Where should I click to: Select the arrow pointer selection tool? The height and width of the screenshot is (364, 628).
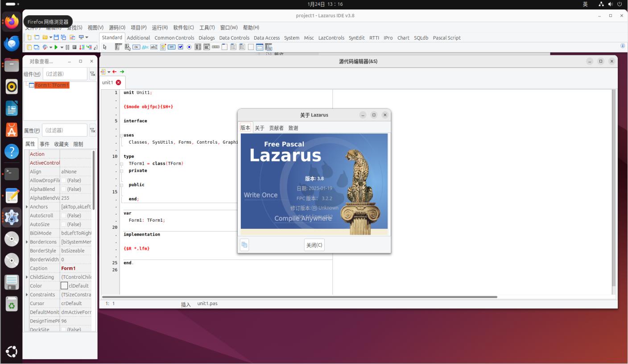[105, 47]
